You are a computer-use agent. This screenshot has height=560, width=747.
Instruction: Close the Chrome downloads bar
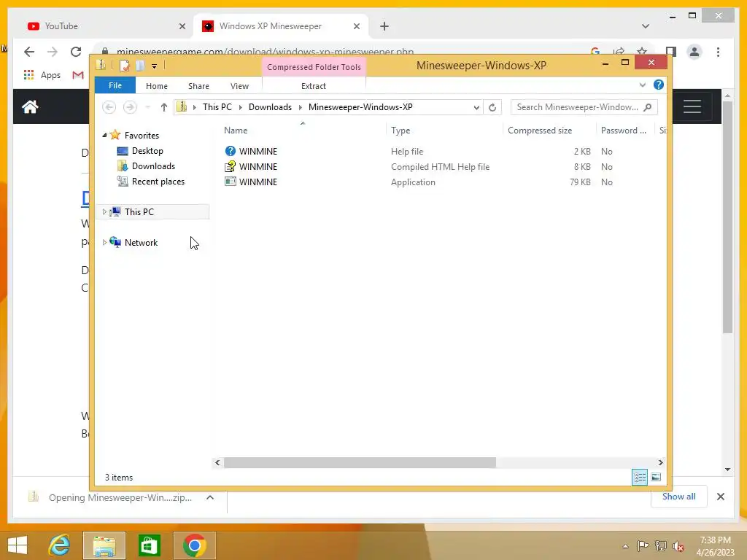720,497
